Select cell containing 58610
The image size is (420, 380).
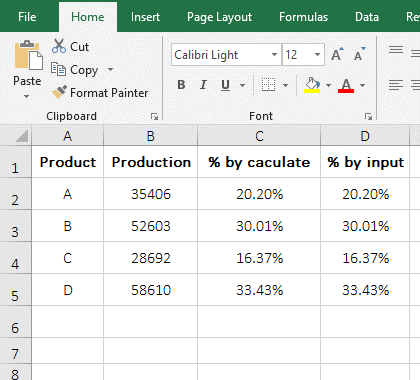pyautogui.click(x=151, y=290)
